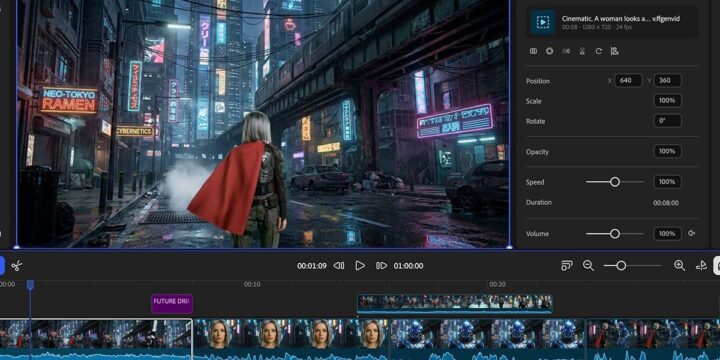The width and height of the screenshot is (720, 360).
Task: Click the 00:10 mark on the timeline ruler
Action: (x=252, y=284)
